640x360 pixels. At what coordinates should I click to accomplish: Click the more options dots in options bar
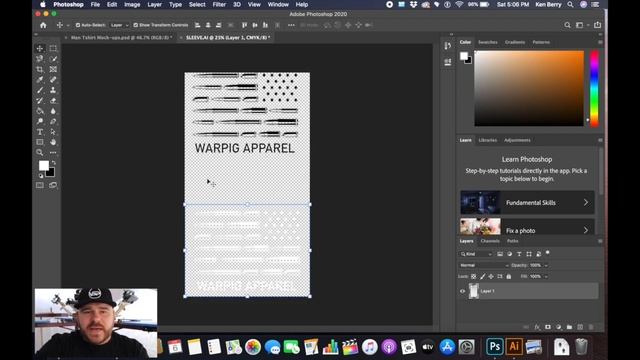291,25
